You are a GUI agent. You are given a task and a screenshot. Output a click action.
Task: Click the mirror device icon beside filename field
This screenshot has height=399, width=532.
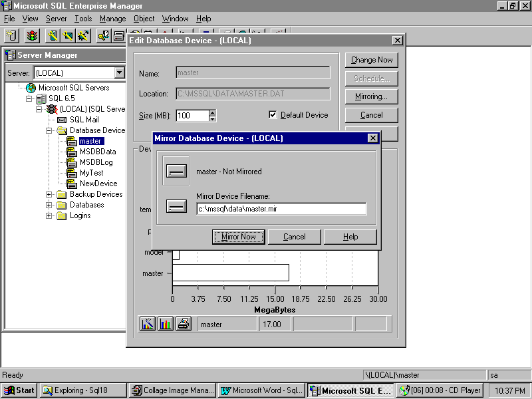(x=176, y=206)
